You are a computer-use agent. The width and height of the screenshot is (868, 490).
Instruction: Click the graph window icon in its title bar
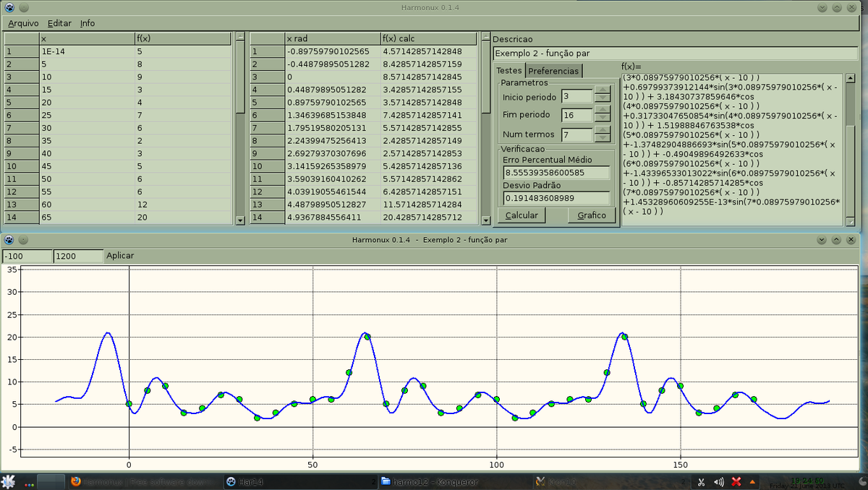click(7, 239)
